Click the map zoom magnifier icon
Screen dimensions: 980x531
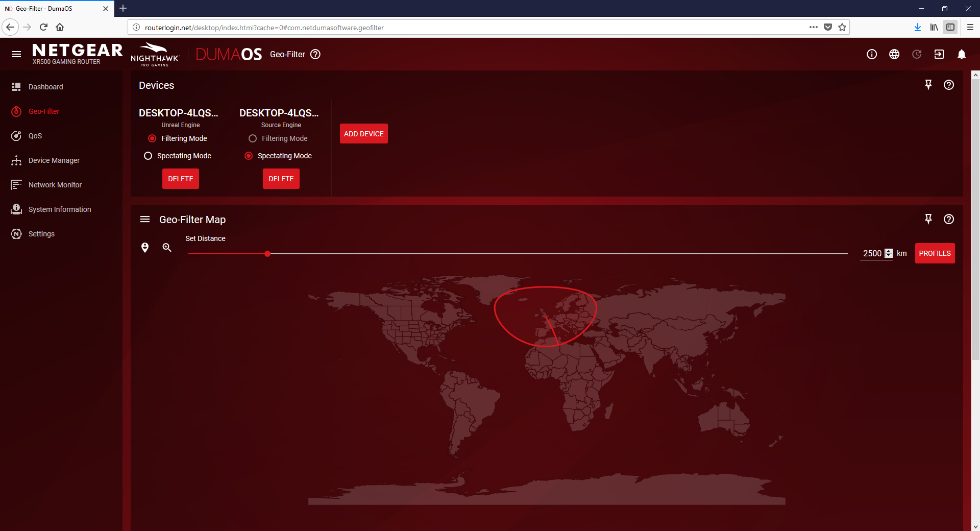(167, 248)
